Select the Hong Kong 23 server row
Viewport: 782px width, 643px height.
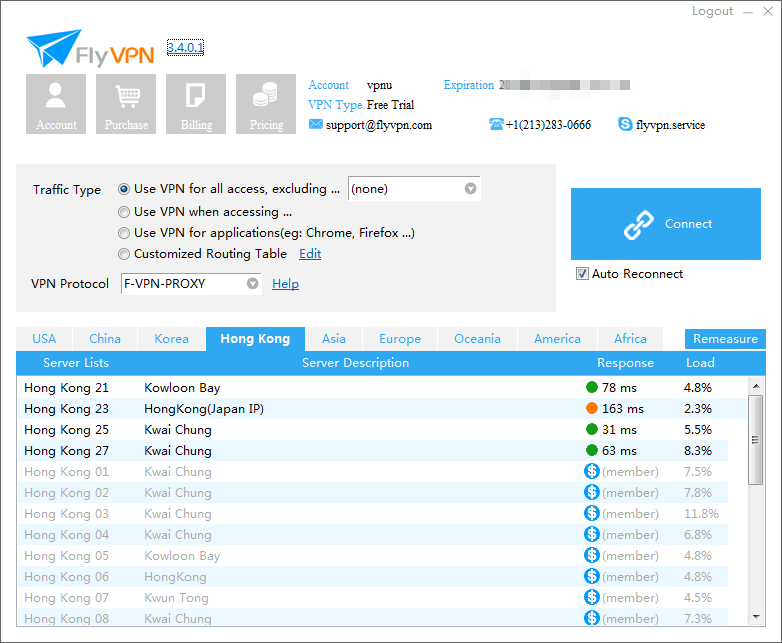[382, 409]
